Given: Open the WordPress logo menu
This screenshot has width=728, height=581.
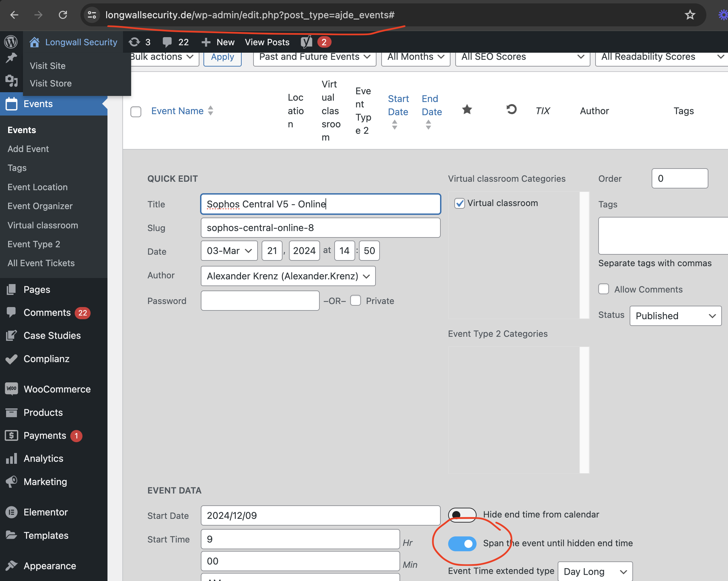Looking at the screenshot, I should tap(11, 42).
